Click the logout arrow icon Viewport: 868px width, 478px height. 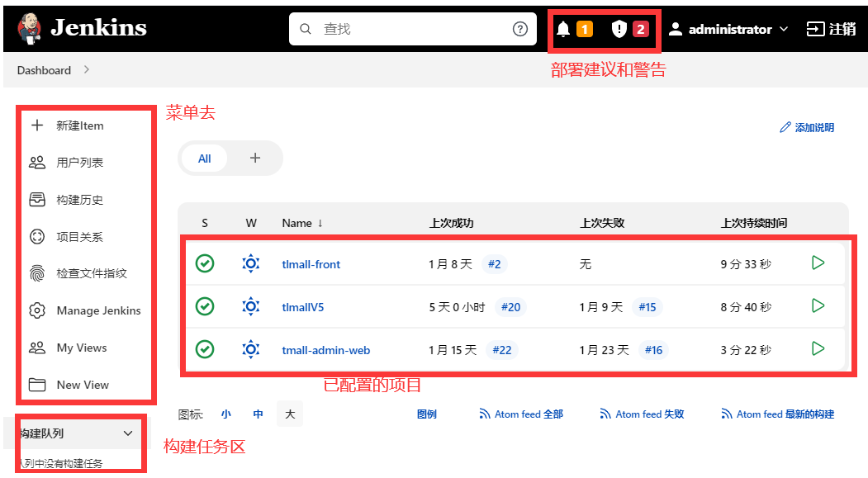(815, 29)
